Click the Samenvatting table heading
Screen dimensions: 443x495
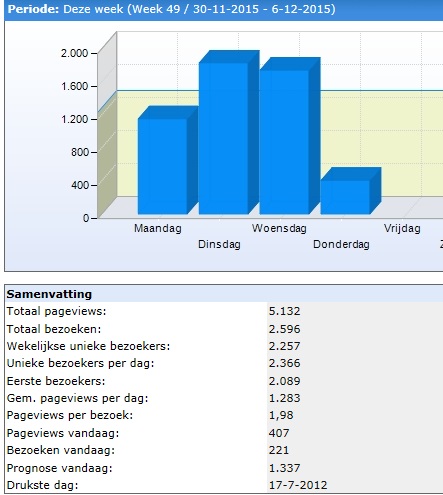[49, 294]
